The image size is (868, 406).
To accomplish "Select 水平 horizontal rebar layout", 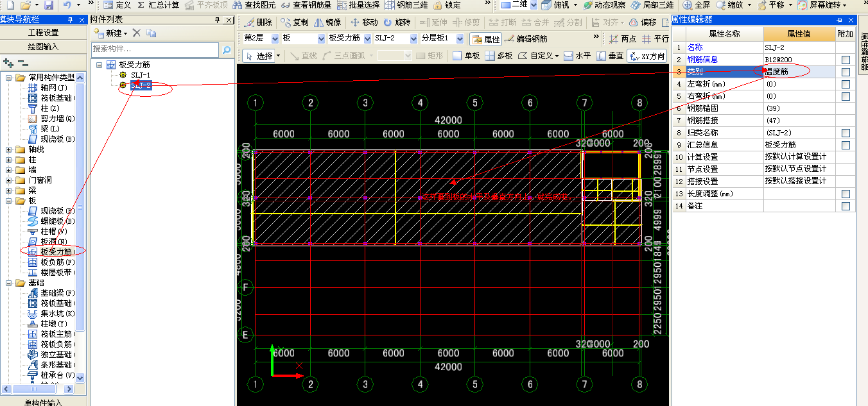I will click(577, 56).
